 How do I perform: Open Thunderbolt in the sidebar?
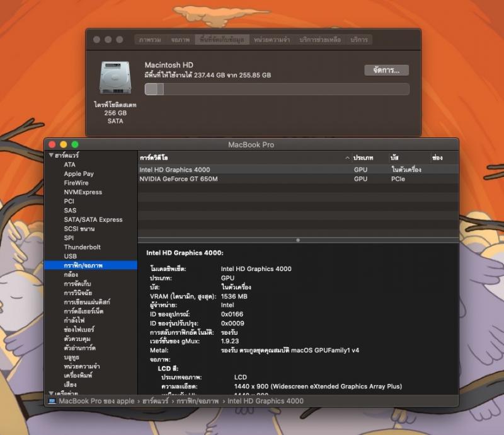(x=83, y=247)
